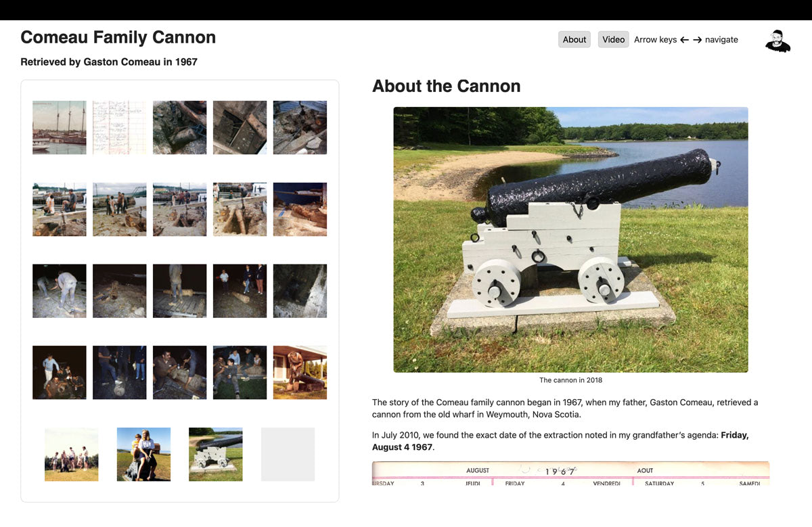Select the underwater cannon debris thumbnail, top row
This screenshot has width=812, height=527.
tap(179, 127)
